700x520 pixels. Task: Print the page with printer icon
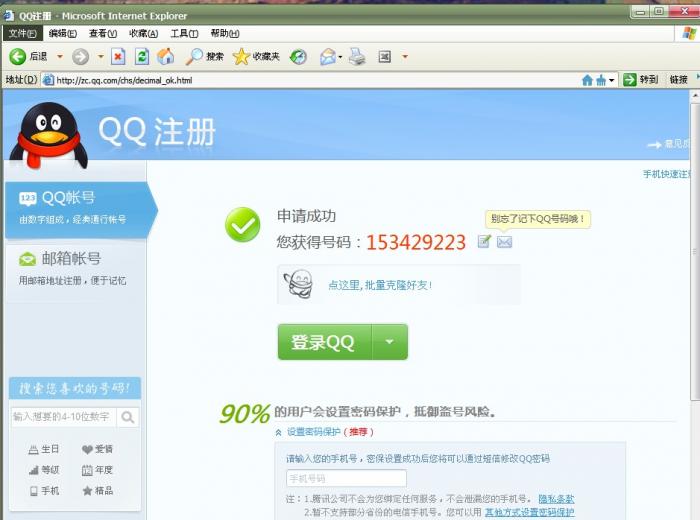[357, 57]
